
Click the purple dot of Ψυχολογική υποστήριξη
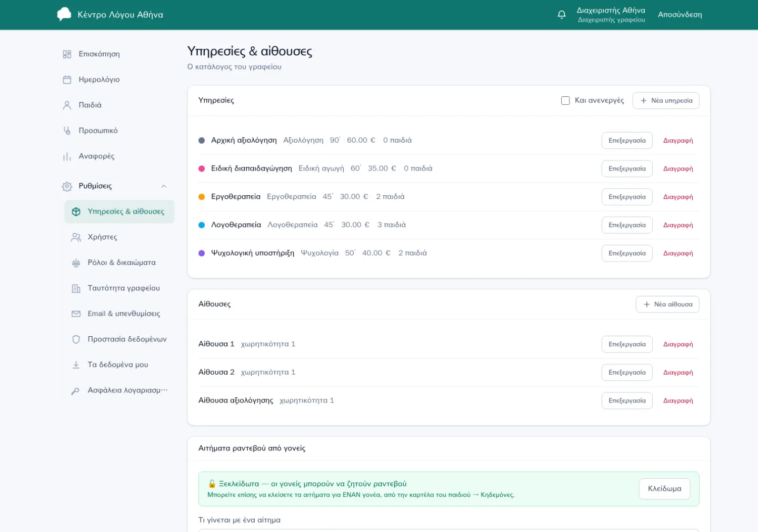point(202,253)
